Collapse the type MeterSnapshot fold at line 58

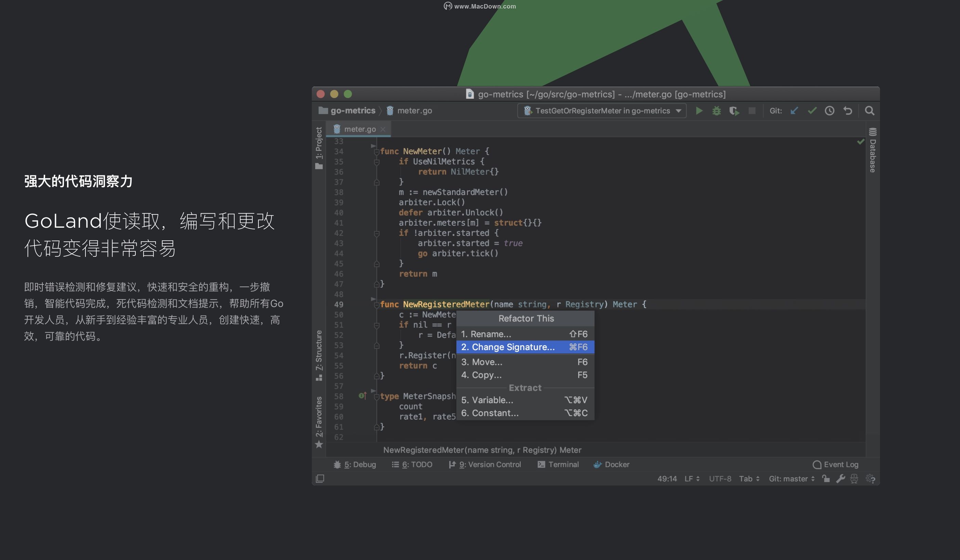376,397
